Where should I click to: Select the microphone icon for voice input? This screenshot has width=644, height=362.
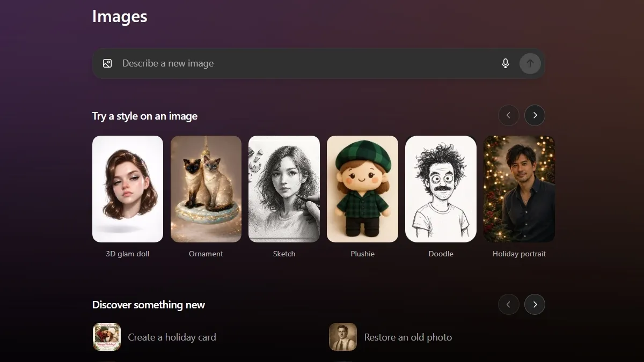tap(505, 63)
